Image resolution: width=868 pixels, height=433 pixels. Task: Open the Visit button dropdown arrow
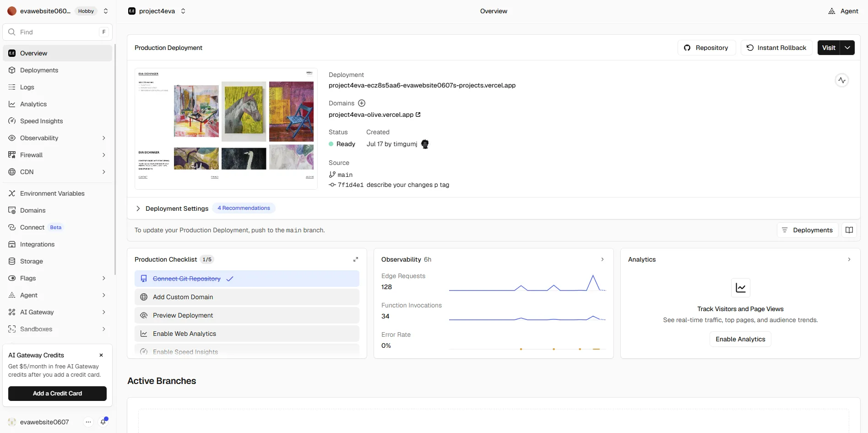[x=847, y=48]
